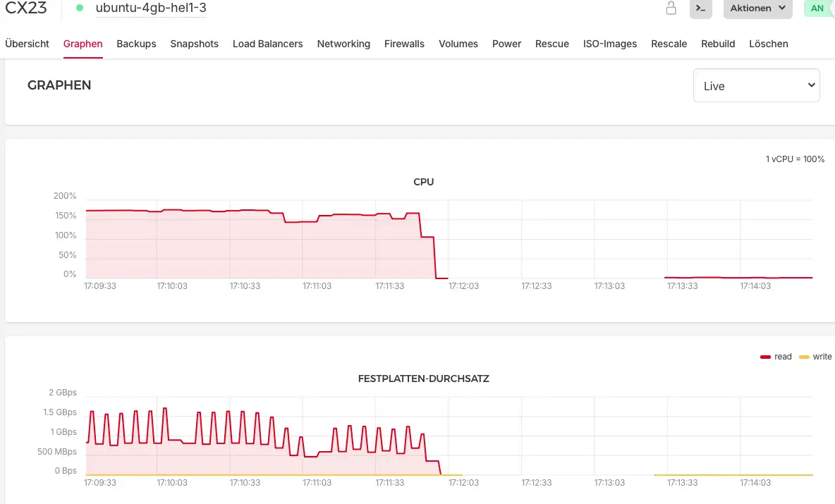
Task: Click the lock icon next to Aktionen
Action: click(671, 9)
